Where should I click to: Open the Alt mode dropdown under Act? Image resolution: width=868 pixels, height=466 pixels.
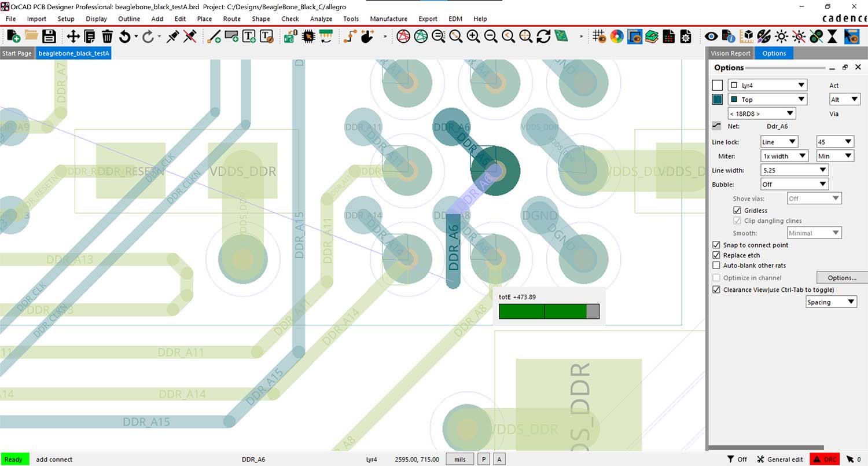(x=845, y=100)
